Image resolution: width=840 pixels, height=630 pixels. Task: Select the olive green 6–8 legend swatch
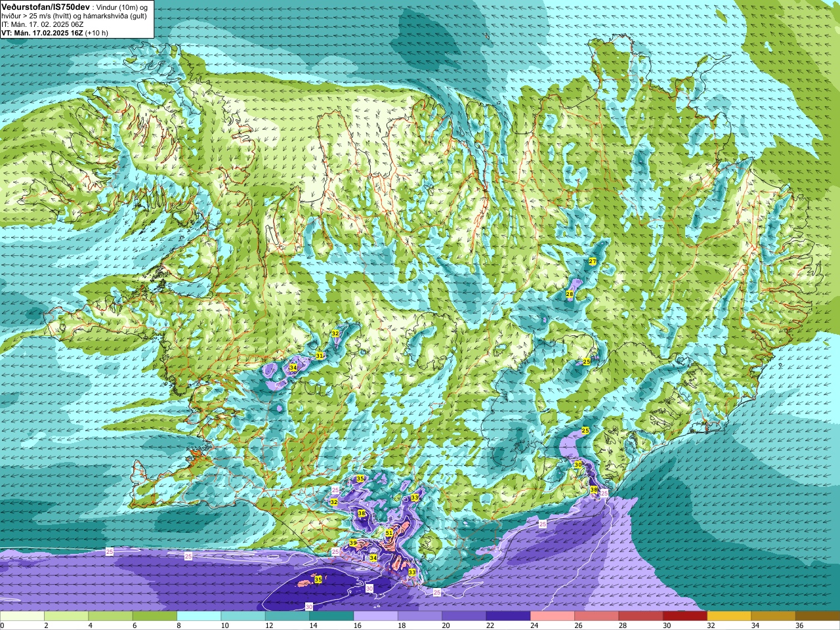(x=155, y=616)
